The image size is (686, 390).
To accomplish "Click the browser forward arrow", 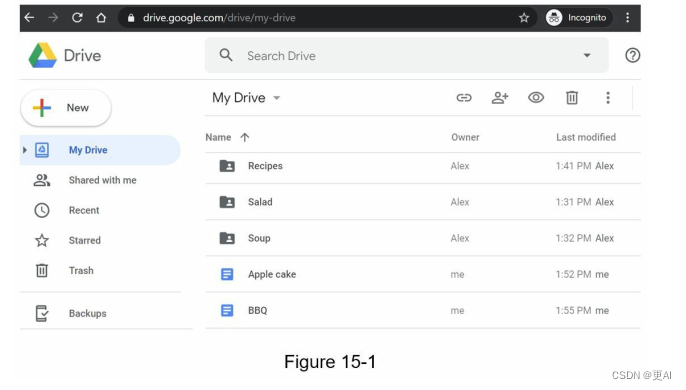I will click(x=53, y=18).
